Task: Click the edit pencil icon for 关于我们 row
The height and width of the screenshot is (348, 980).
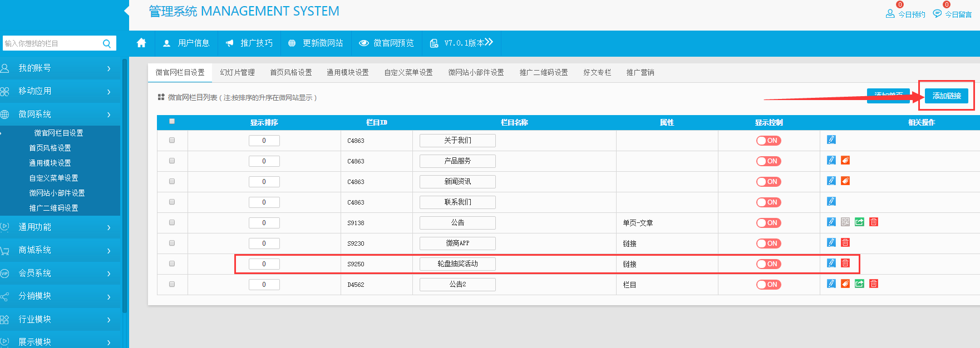Action: click(831, 140)
